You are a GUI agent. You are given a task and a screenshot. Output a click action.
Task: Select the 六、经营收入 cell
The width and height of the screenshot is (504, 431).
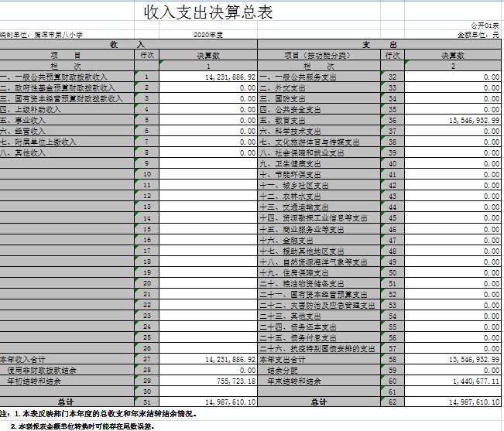click(67, 131)
